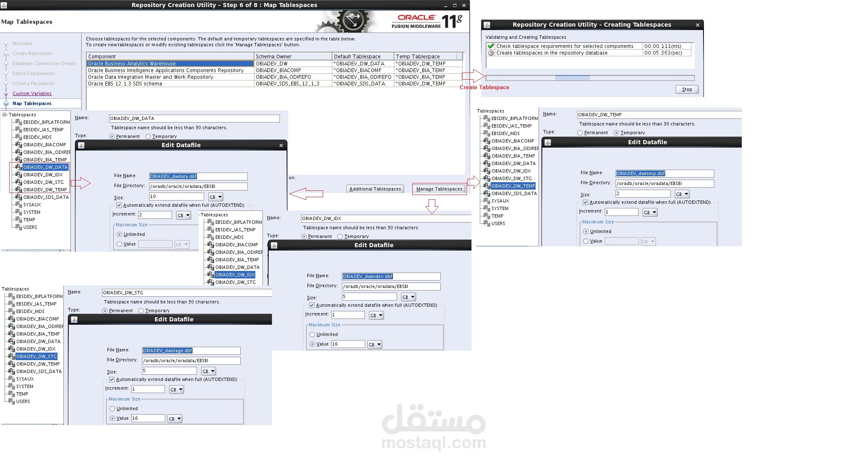Open Size unit dropdown in OBIADEV_dwstage.dbf dialog

[x=209, y=371]
